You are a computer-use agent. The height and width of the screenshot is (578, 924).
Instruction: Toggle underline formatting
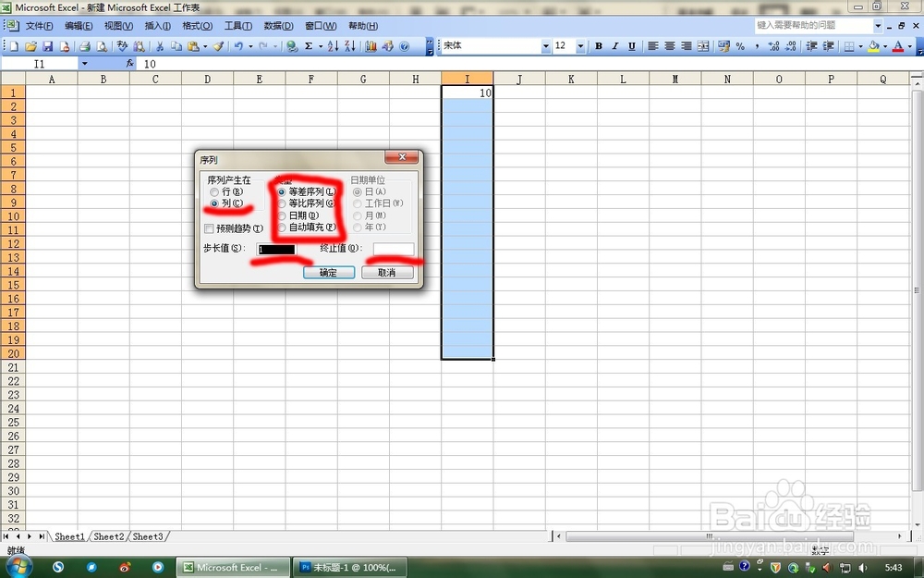632,46
